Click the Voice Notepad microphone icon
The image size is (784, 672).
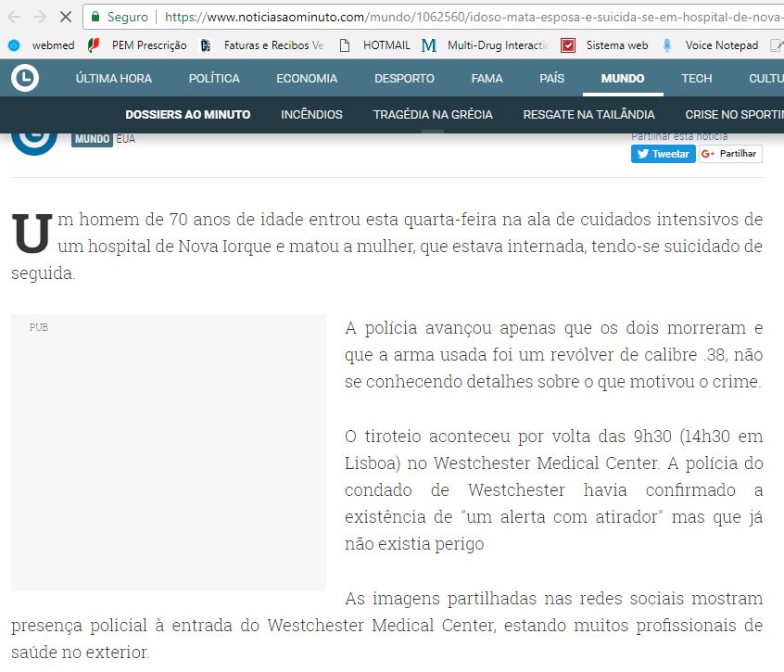click(x=668, y=44)
